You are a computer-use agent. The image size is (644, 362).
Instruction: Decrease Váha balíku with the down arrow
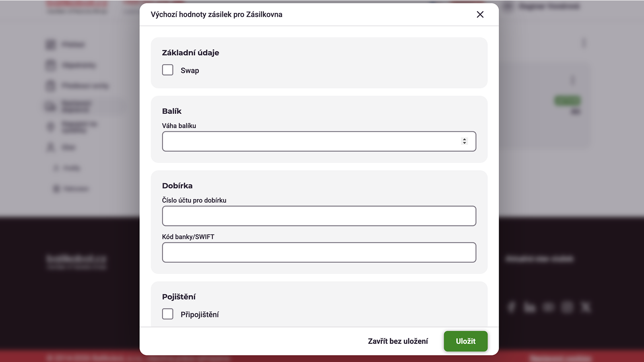click(464, 143)
